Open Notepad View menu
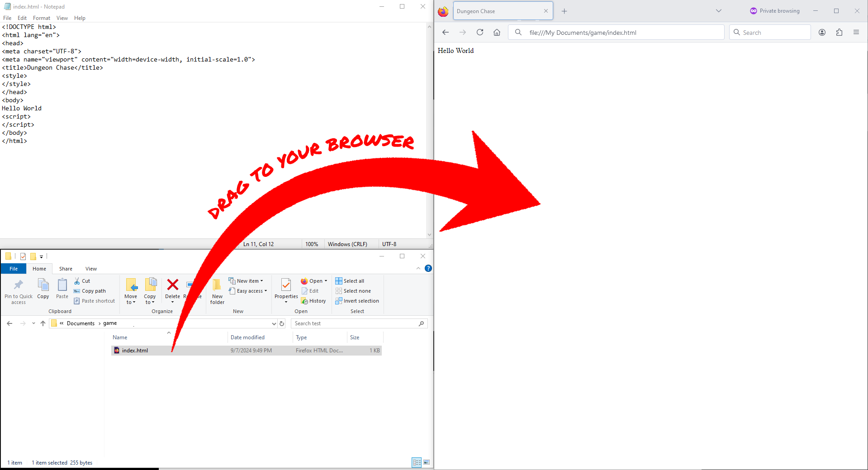This screenshot has width=868, height=470. coord(62,18)
